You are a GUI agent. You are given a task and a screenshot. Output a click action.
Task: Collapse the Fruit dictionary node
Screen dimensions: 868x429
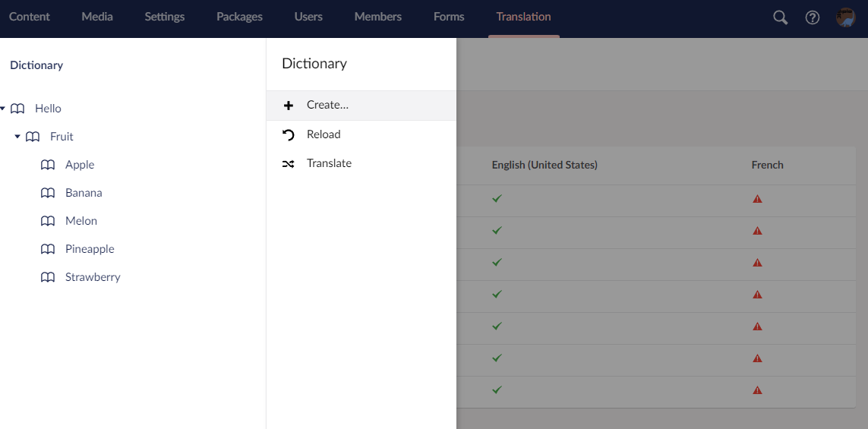17,137
